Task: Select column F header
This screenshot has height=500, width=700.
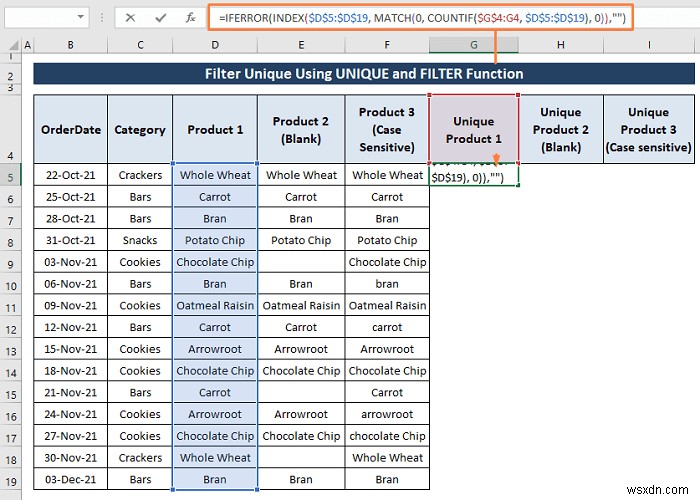Action: [387, 45]
